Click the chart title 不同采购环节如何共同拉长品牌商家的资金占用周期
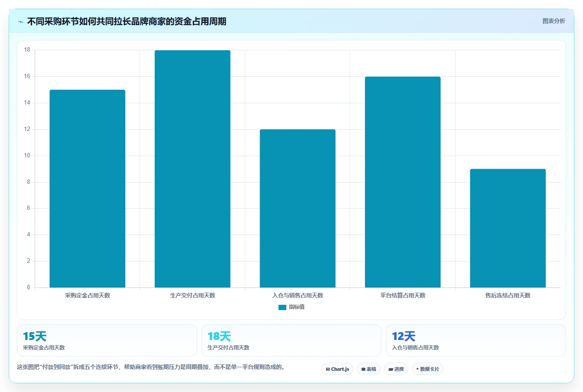This screenshot has width=583, height=392. pyautogui.click(x=127, y=22)
